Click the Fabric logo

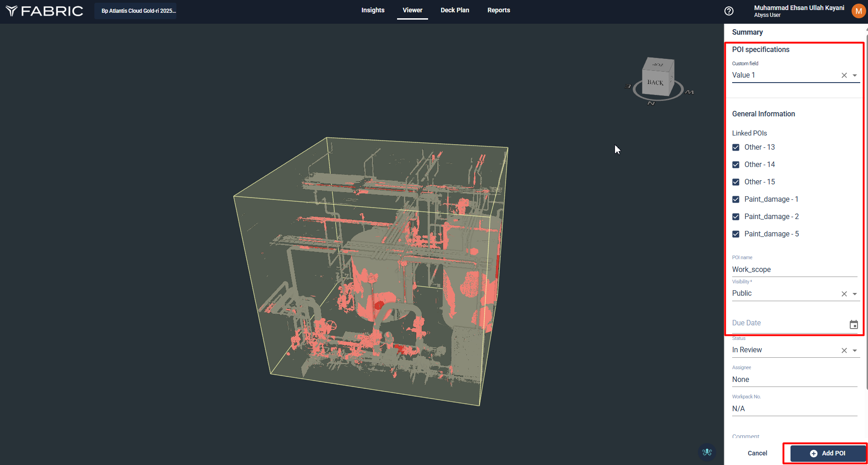(44, 11)
